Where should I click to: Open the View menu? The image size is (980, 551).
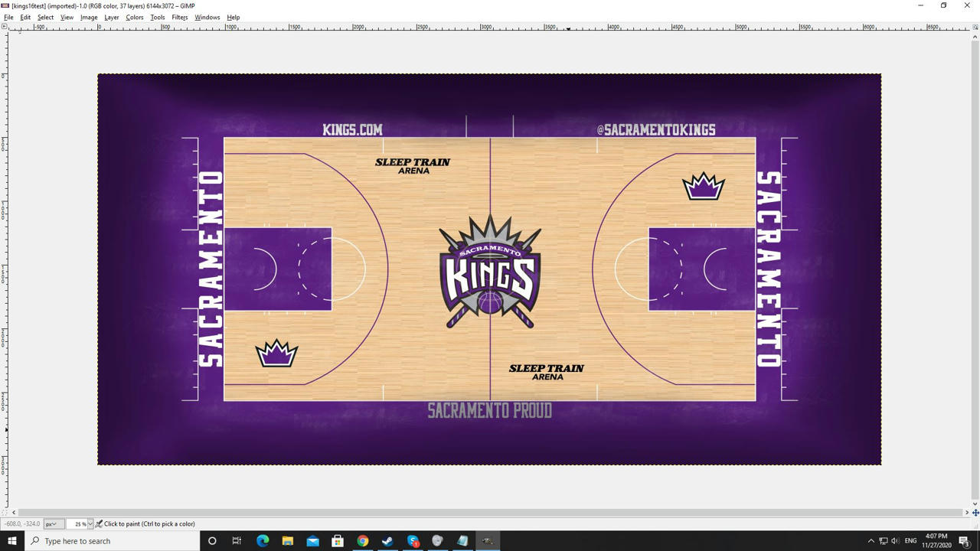(67, 17)
